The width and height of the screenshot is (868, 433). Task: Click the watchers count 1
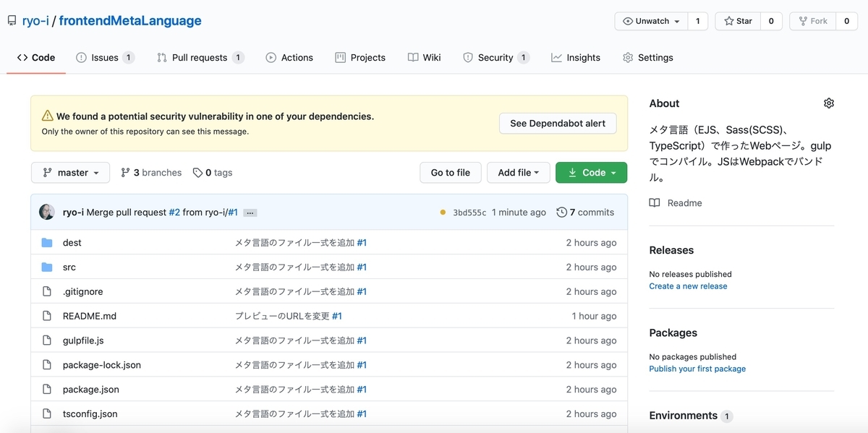[x=697, y=21]
